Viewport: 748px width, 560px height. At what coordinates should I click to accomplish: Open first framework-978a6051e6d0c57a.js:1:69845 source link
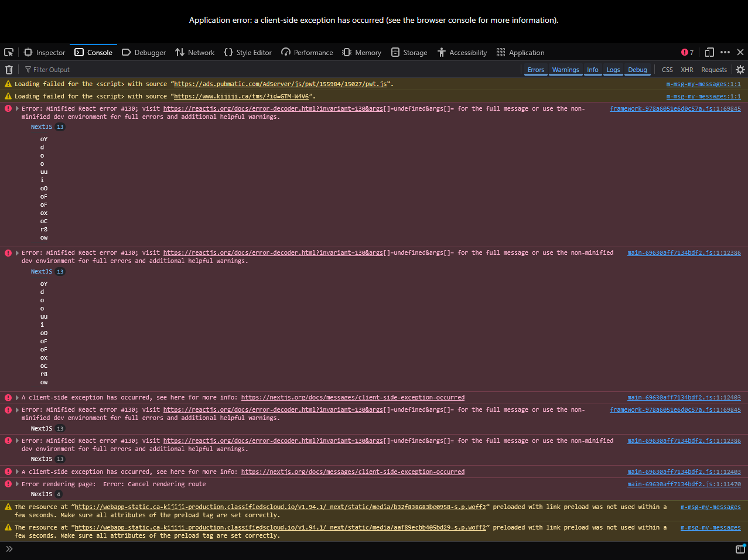(x=675, y=109)
